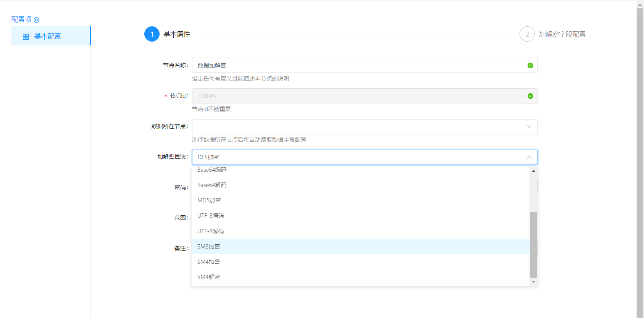Click the dropdown list scroll down arrow
The image size is (644, 318).
pyautogui.click(x=533, y=282)
